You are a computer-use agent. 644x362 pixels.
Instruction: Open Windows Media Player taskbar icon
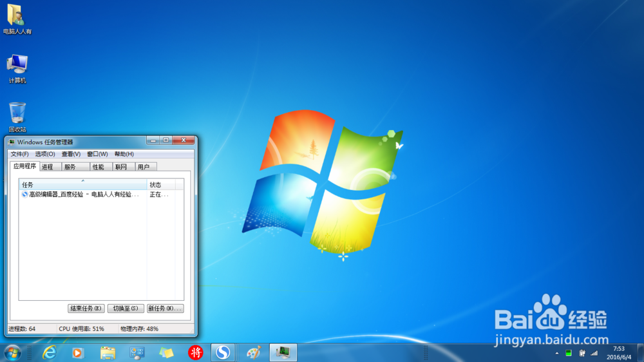pos(78,352)
